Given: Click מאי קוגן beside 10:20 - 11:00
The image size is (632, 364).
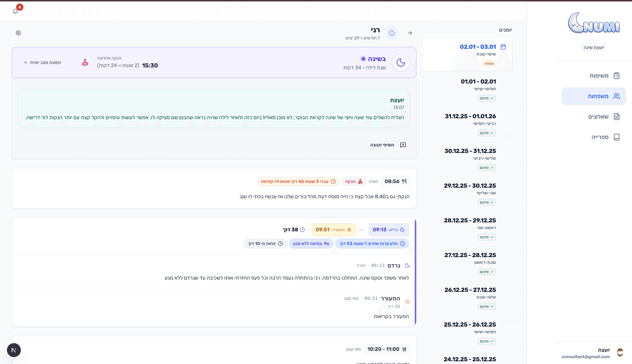Looking at the screenshot, I should coord(353,349).
